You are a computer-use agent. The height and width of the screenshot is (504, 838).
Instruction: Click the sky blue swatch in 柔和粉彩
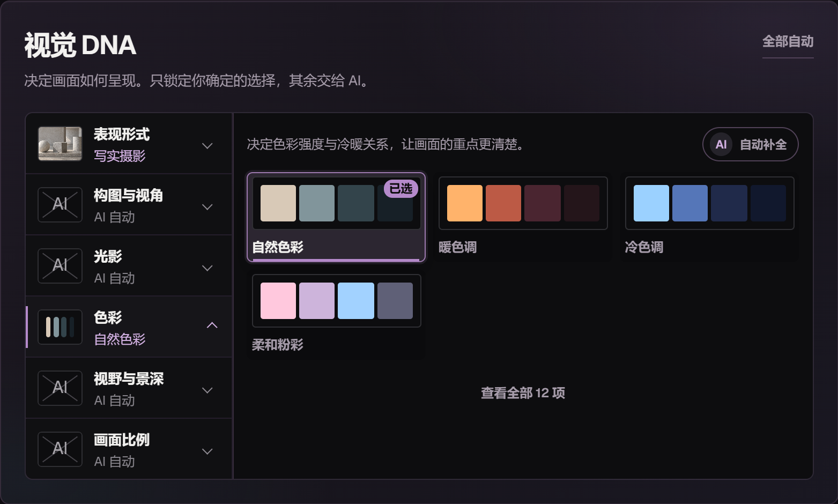click(x=356, y=301)
